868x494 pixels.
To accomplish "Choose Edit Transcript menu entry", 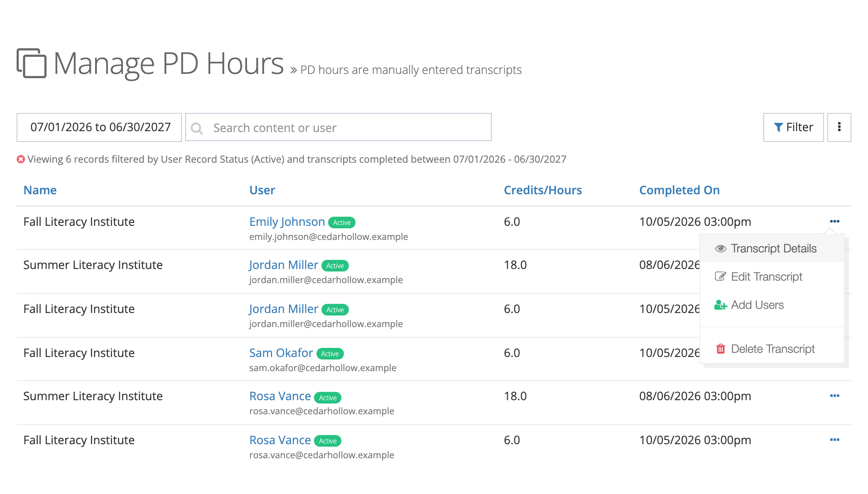I will point(772,277).
